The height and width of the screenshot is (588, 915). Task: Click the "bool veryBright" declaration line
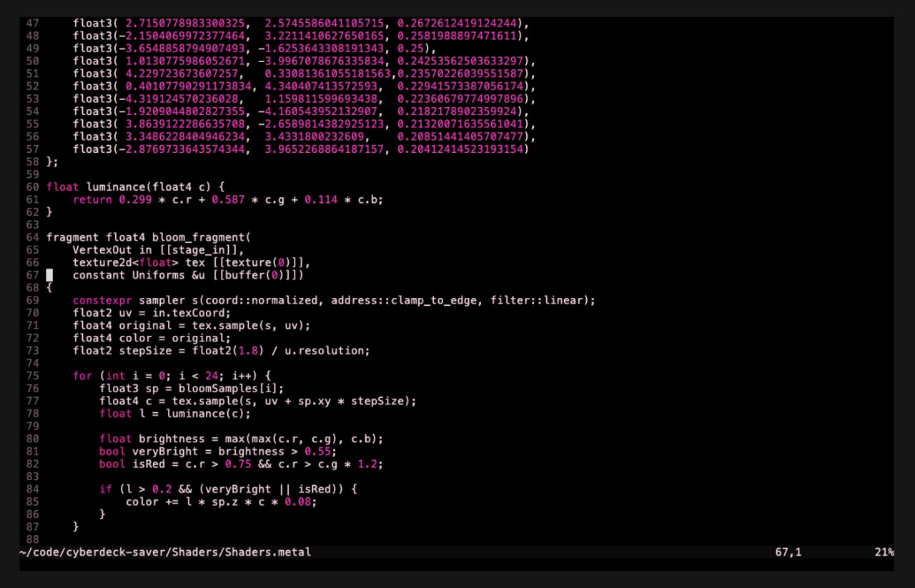click(x=218, y=452)
